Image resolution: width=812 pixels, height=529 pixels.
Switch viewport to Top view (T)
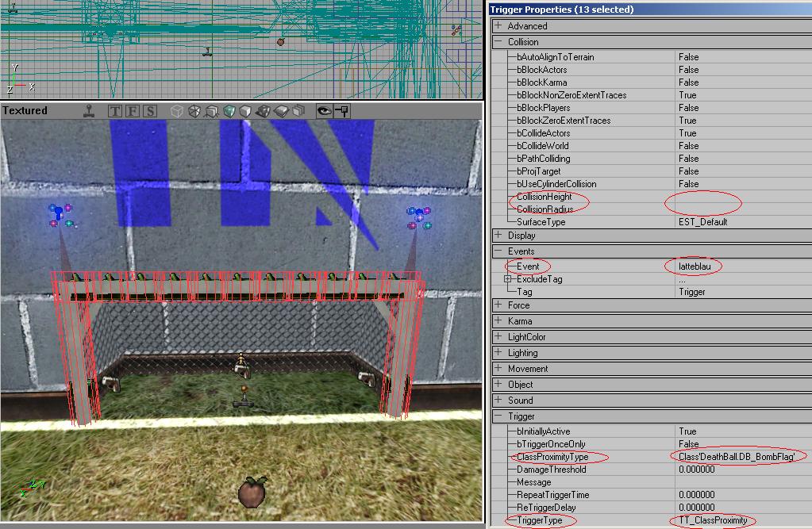coord(116,111)
